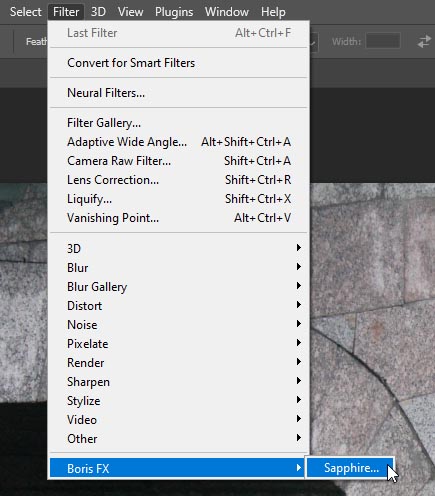The image size is (435, 496).
Task: Expand the Noise submenu
Action: [x=179, y=325]
